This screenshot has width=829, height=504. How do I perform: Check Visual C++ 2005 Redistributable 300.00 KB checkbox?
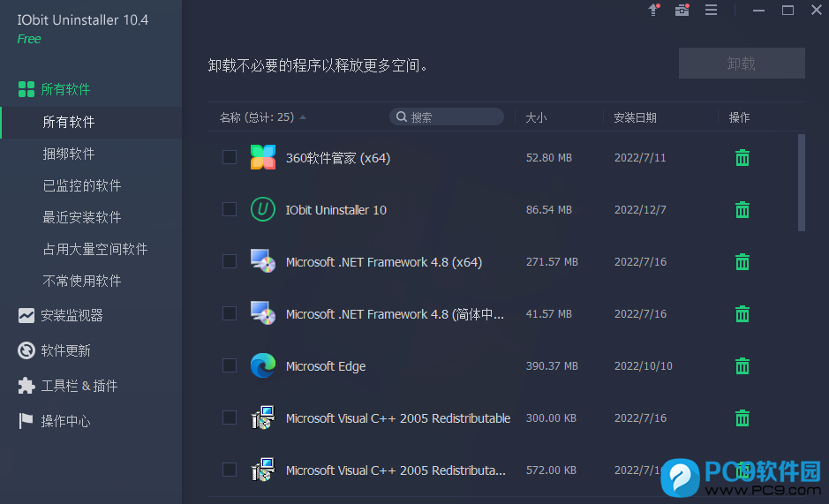(x=230, y=417)
